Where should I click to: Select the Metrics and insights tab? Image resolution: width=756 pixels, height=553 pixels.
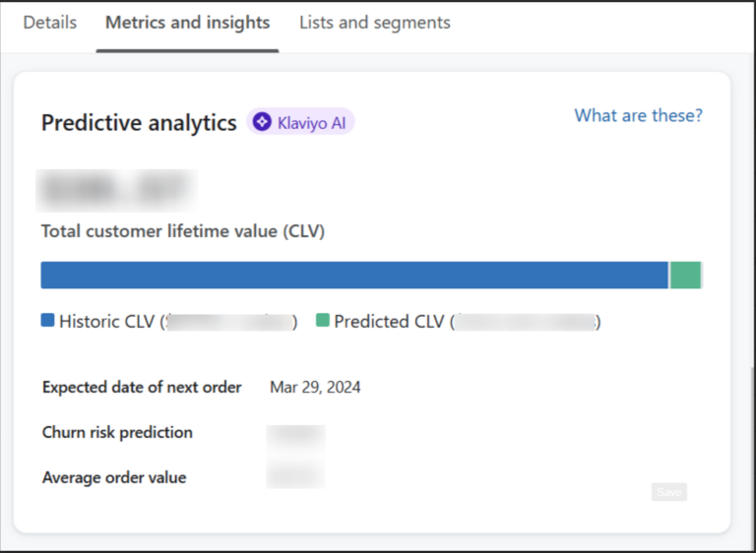click(188, 23)
